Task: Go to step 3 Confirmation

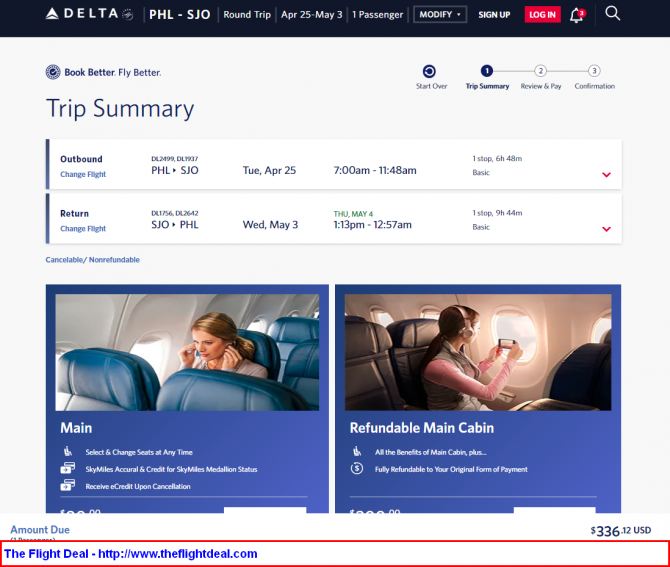Action: [594, 71]
